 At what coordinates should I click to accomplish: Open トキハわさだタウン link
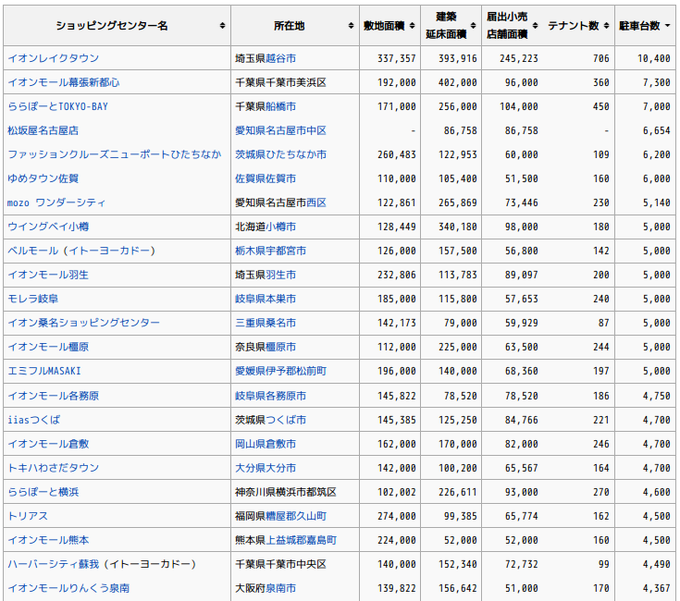53,468
